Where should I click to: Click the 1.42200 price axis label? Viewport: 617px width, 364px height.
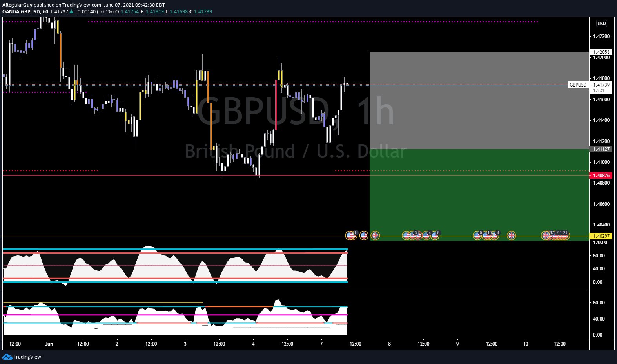(x=601, y=36)
